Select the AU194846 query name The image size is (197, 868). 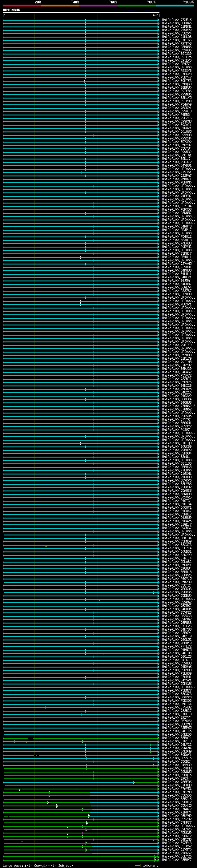pos(11,10)
